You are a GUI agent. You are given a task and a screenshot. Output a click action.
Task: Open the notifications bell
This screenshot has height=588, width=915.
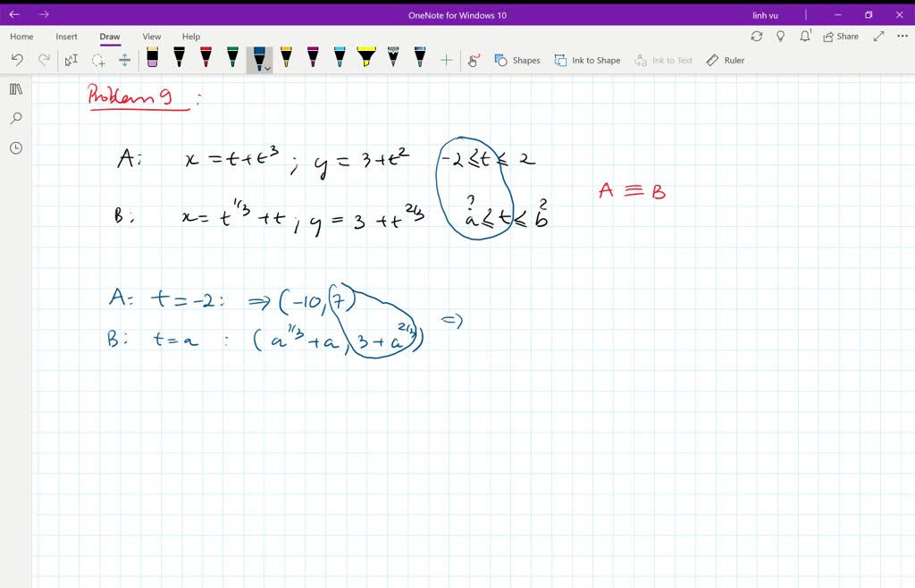[x=805, y=36]
